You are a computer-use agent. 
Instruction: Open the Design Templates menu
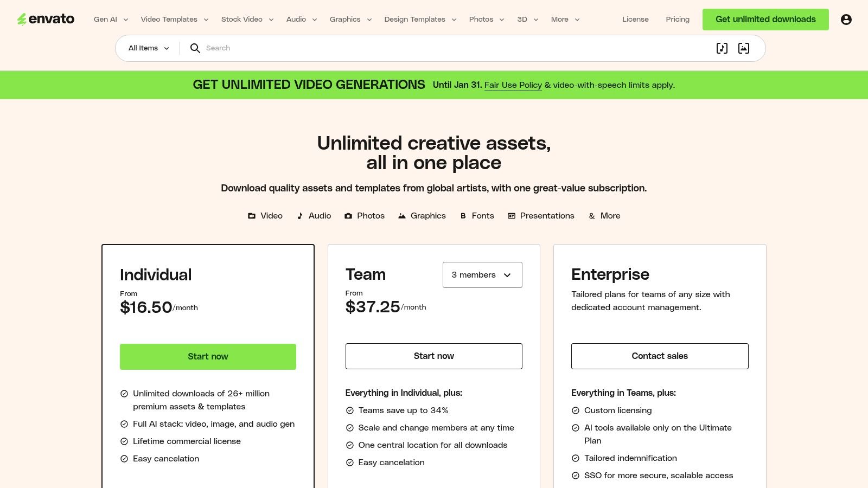pyautogui.click(x=420, y=19)
